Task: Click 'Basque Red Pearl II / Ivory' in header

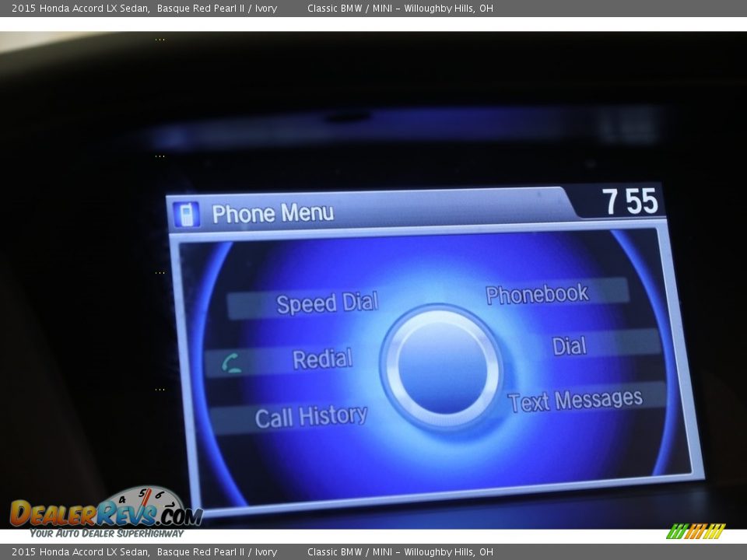Action: (217, 9)
